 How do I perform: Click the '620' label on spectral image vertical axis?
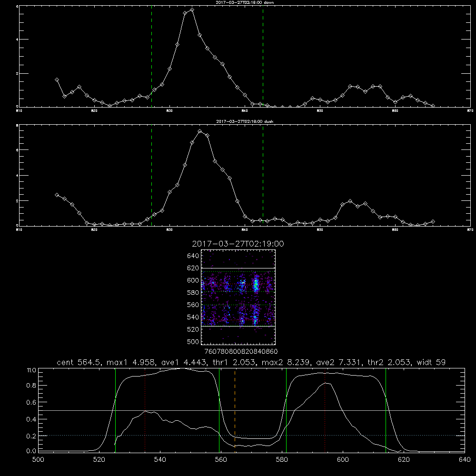click(x=193, y=268)
